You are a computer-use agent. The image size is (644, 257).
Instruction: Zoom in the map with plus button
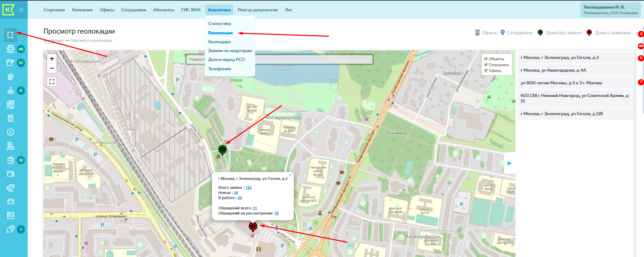[52, 59]
